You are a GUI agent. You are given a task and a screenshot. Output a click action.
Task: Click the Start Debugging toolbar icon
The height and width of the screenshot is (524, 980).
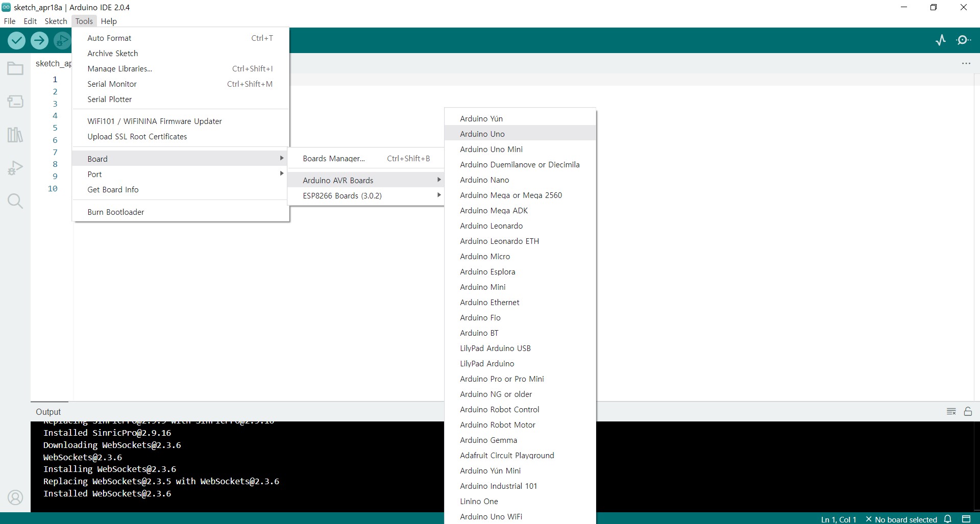tap(62, 40)
